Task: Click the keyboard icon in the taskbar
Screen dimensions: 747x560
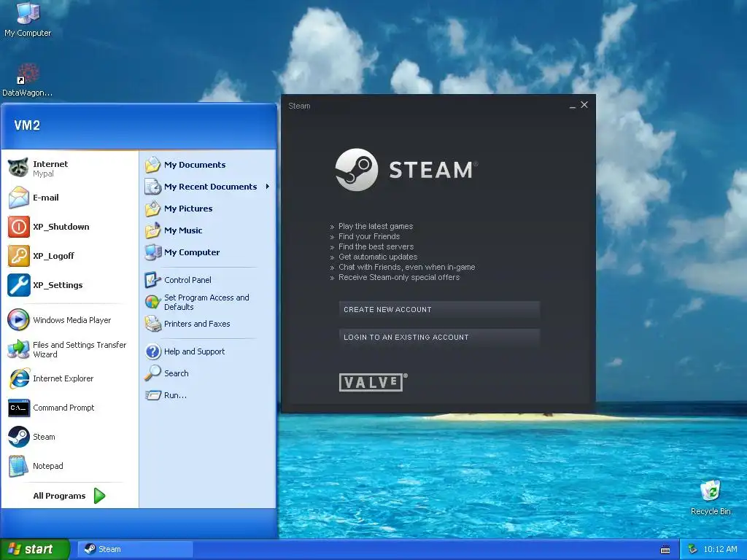Action: coord(665,550)
